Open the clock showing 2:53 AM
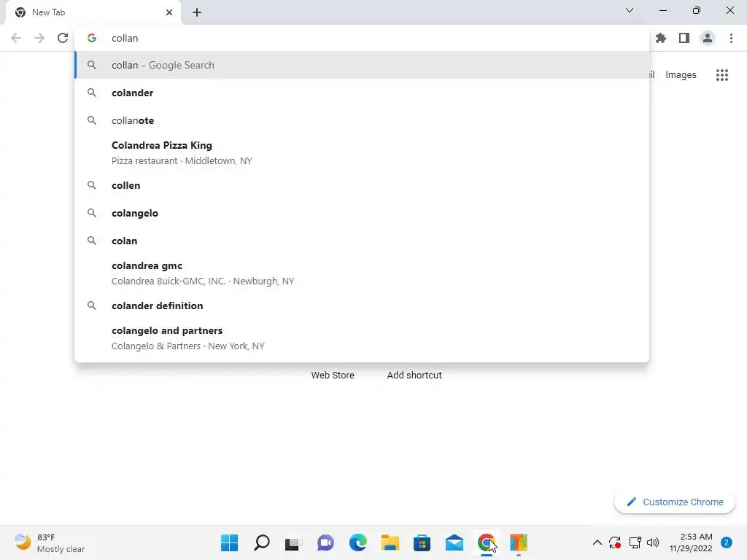Viewport: 747px width, 560px height. click(x=691, y=542)
